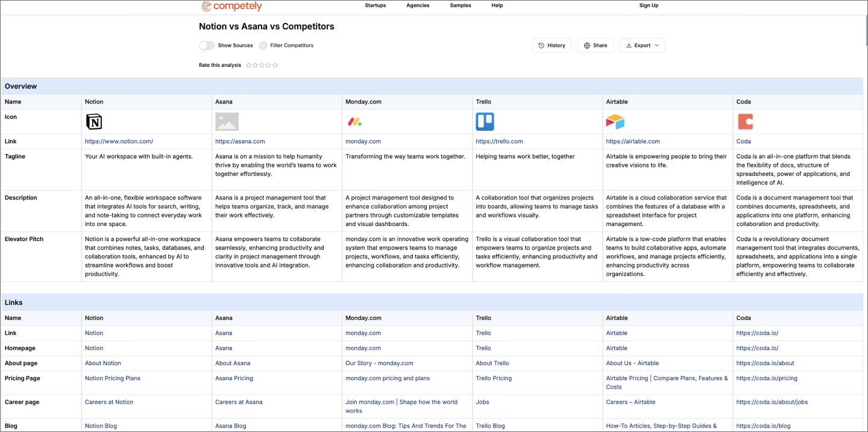
Task: Open the Export dropdown
Action: 642,45
